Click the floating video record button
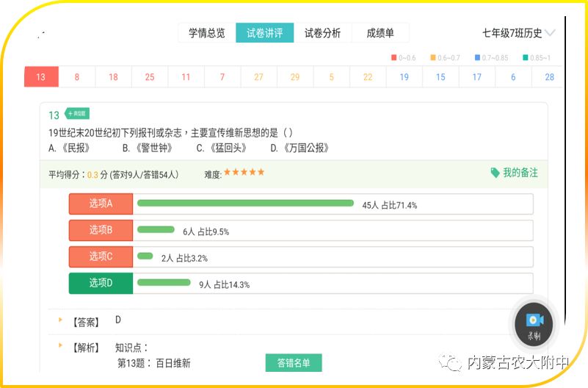The image size is (588, 388). pyautogui.click(x=534, y=320)
